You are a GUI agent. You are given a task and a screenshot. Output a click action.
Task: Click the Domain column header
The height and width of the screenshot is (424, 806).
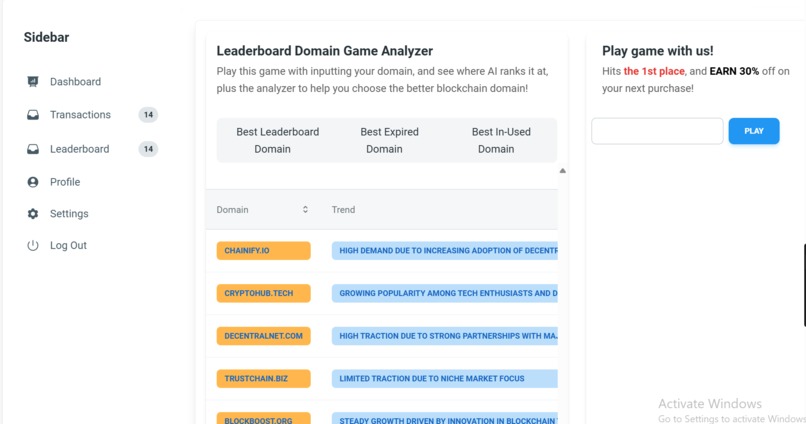pyautogui.click(x=232, y=210)
